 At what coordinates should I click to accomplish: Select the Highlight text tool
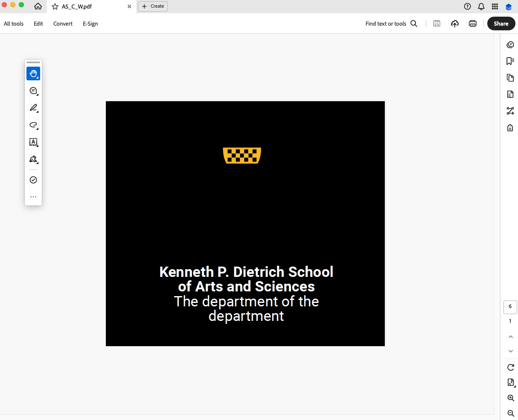(33, 108)
